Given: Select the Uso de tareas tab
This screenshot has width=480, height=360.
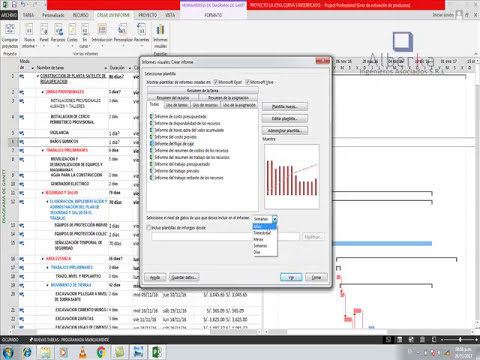Looking at the screenshot, I should tap(177, 105).
